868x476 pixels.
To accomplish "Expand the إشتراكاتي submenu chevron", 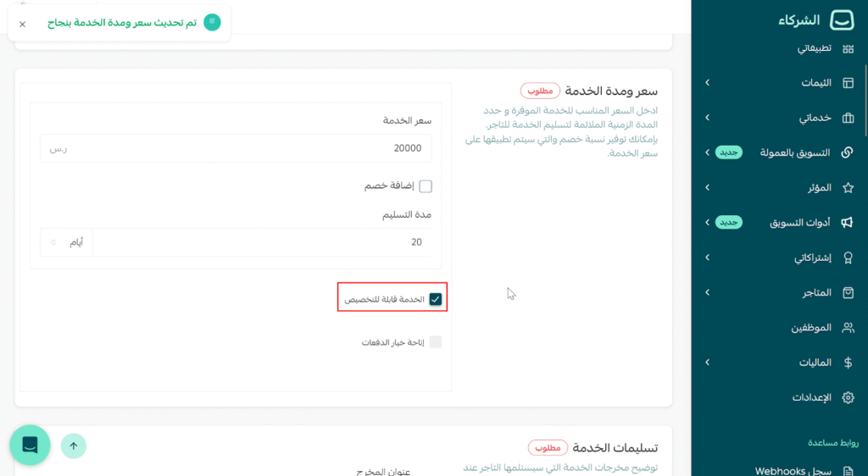I will click(707, 257).
